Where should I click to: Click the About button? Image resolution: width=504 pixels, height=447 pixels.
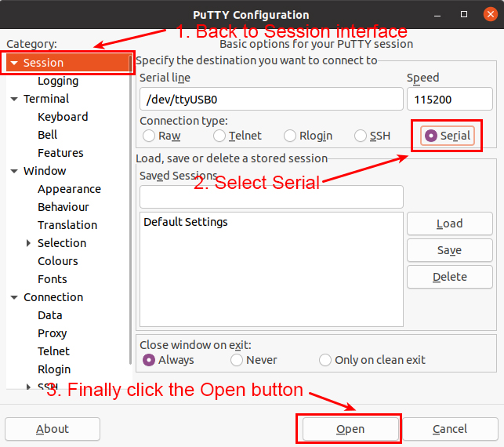point(53,429)
